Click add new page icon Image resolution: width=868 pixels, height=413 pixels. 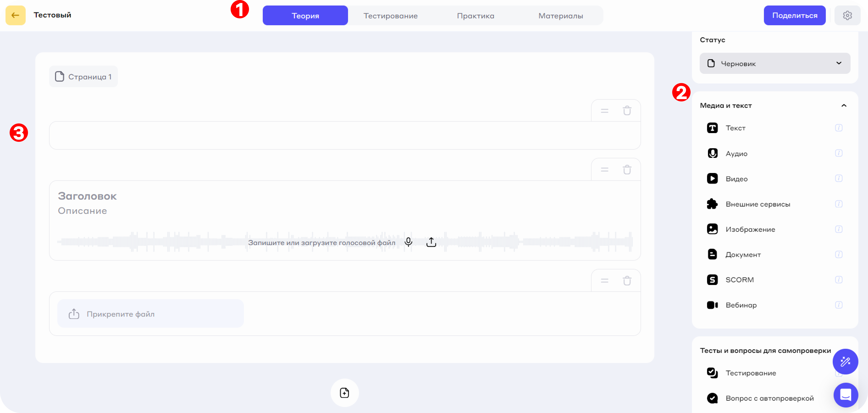coord(344,393)
